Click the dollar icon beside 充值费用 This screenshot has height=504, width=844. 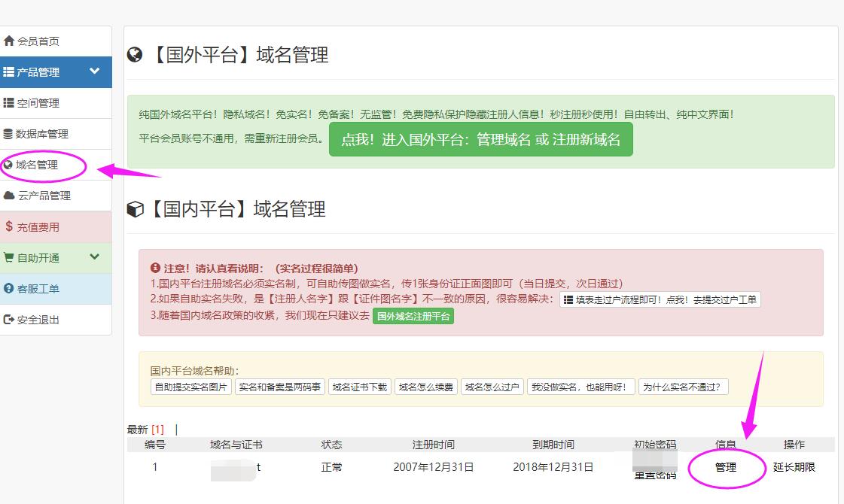[9, 226]
